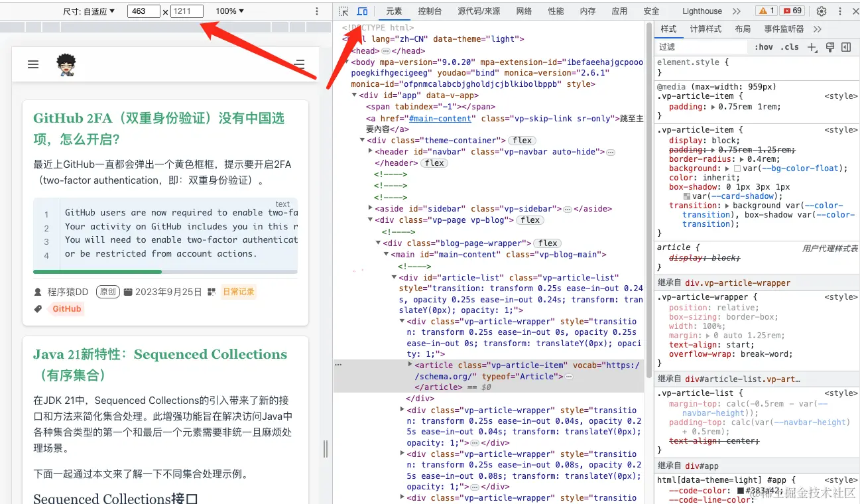Click the tag icon beside GitHub label
Screen dimensions: 860x504
tap(38, 309)
